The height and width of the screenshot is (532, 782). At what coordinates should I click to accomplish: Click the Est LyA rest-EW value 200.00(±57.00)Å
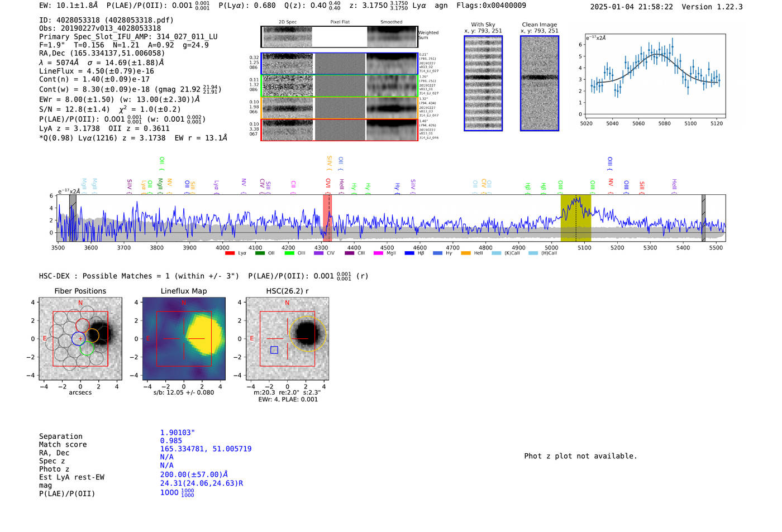194,475
